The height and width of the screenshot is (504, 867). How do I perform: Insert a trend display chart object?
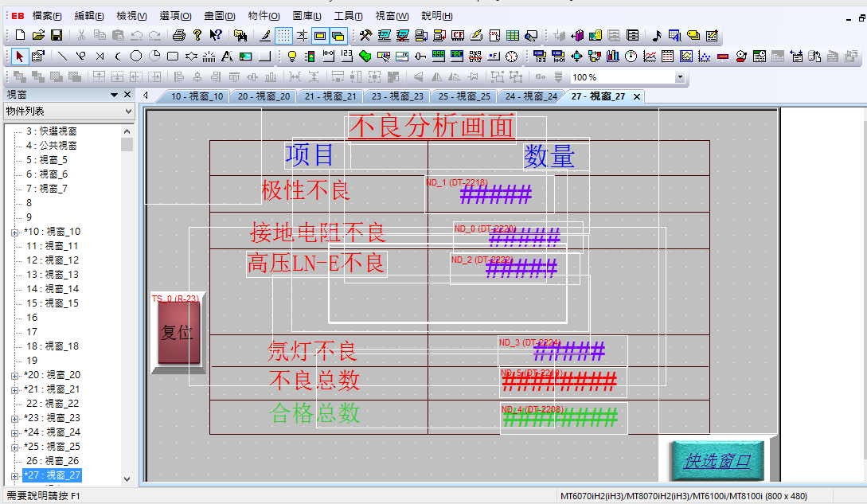(650, 56)
